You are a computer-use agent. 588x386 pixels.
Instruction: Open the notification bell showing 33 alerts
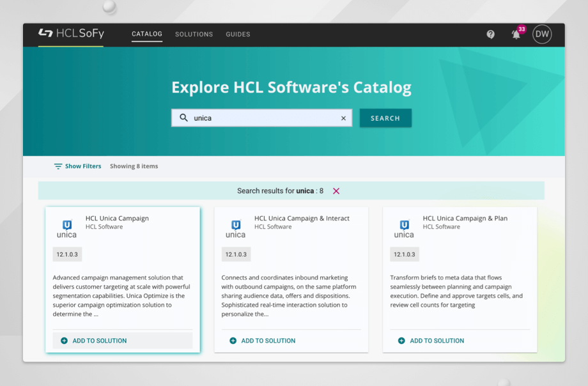pyautogui.click(x=515, y=35)
